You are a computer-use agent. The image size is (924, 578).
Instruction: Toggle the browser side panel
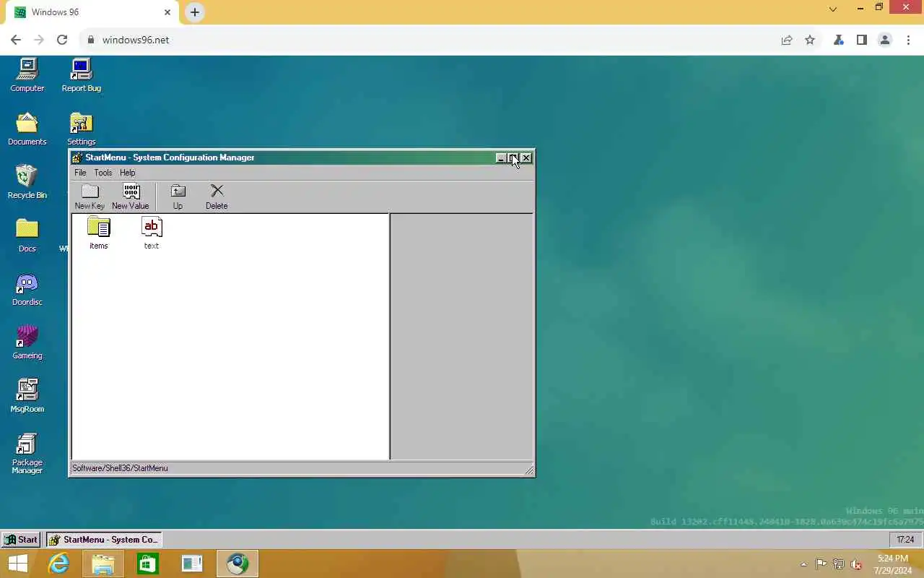pos(862,40)
